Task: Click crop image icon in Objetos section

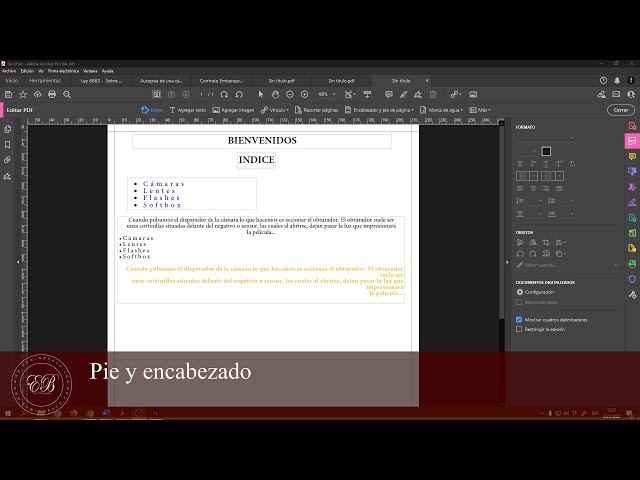Action: click(x=546, y=242)
